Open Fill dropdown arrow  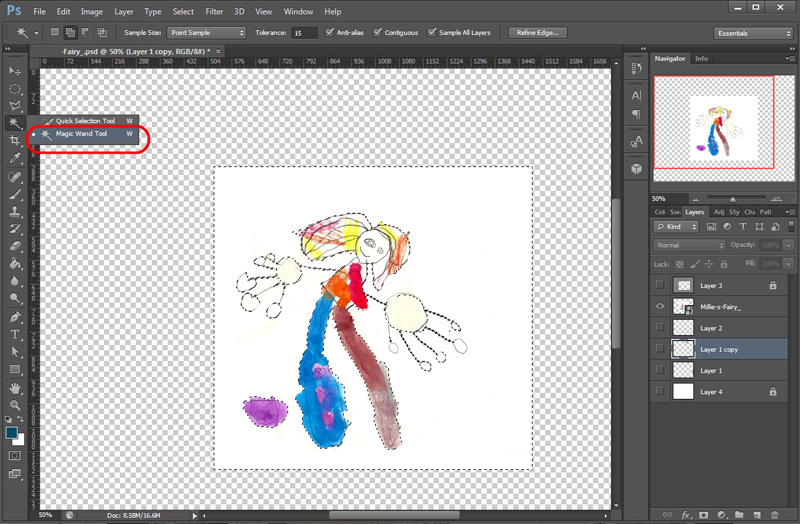(x=789, y=264)
